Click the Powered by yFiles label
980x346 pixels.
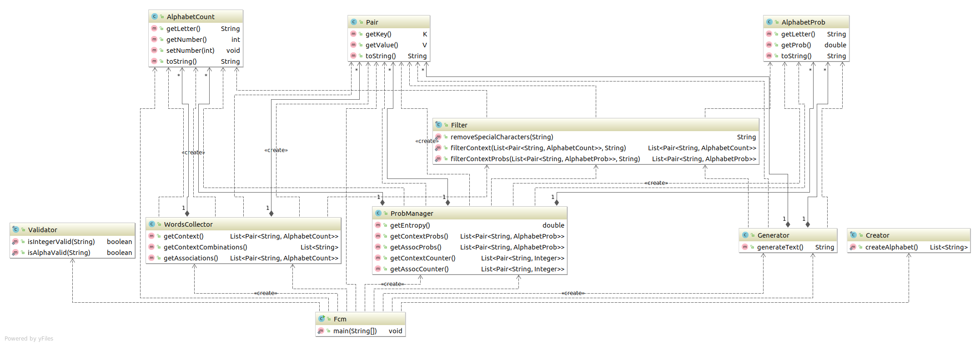[29, 339]
